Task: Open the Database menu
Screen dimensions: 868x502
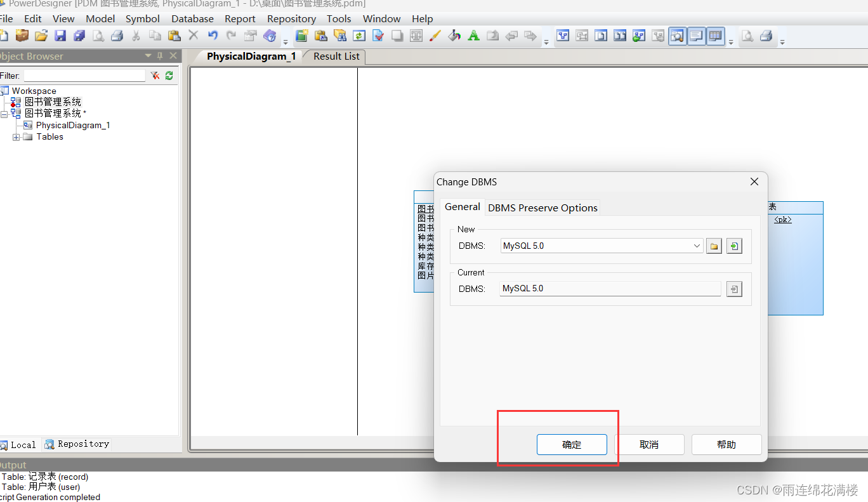Action: [x=192, y=18]
